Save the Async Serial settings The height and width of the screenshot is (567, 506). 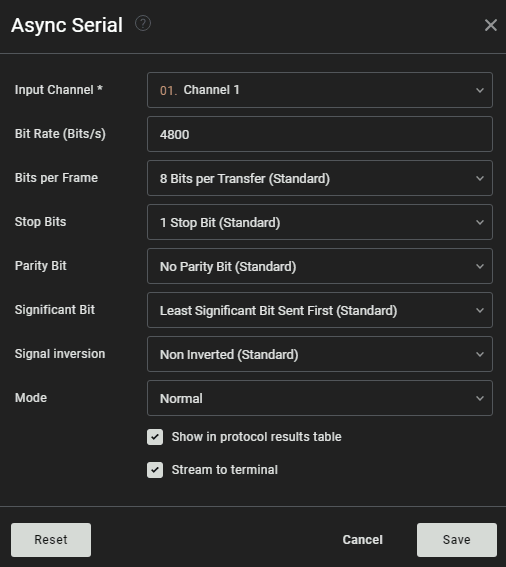pos(457,540)
